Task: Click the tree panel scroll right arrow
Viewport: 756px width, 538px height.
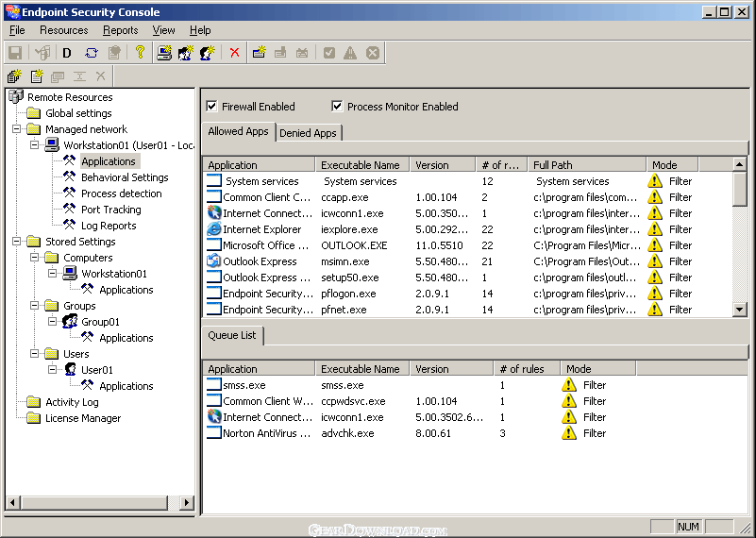Action: [187, 503]
